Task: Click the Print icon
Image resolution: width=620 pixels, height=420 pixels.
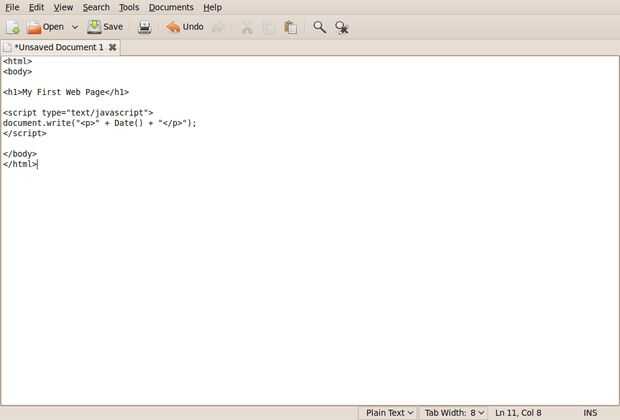Action: pos(145,27)
